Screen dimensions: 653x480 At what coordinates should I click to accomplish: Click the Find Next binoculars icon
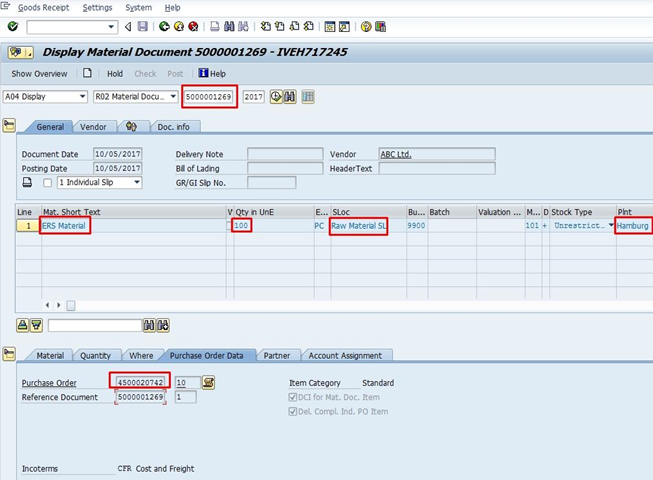(x=243, y=27)
